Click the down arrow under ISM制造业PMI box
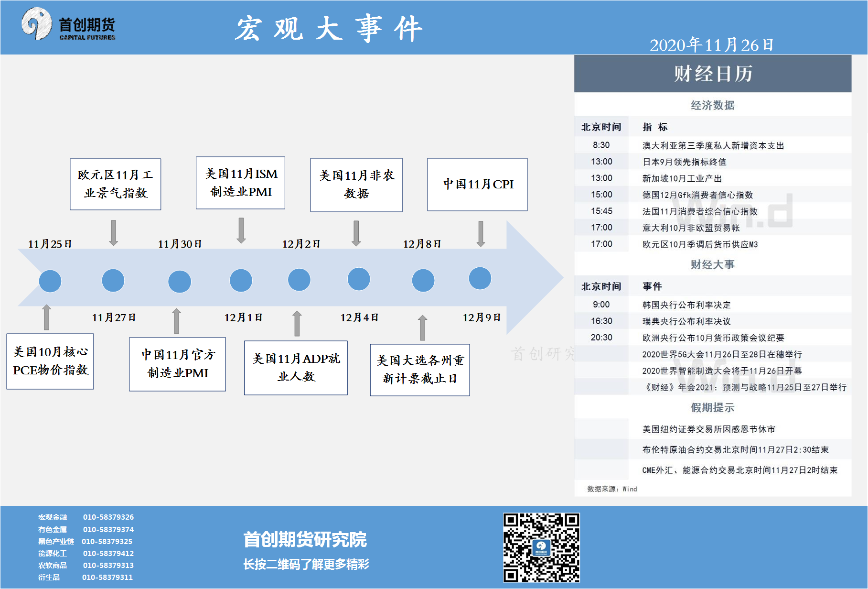The image size is (868, 589). 241,230
